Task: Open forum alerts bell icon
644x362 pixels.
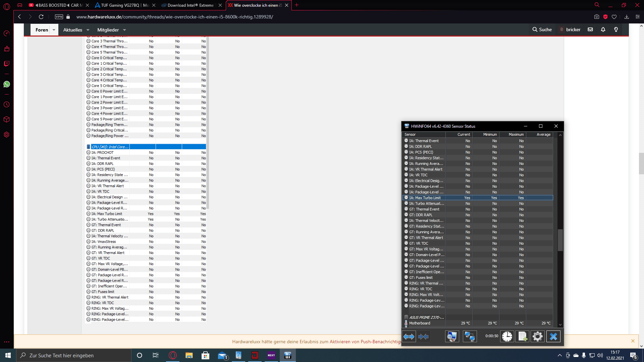Action: [603, 29]
